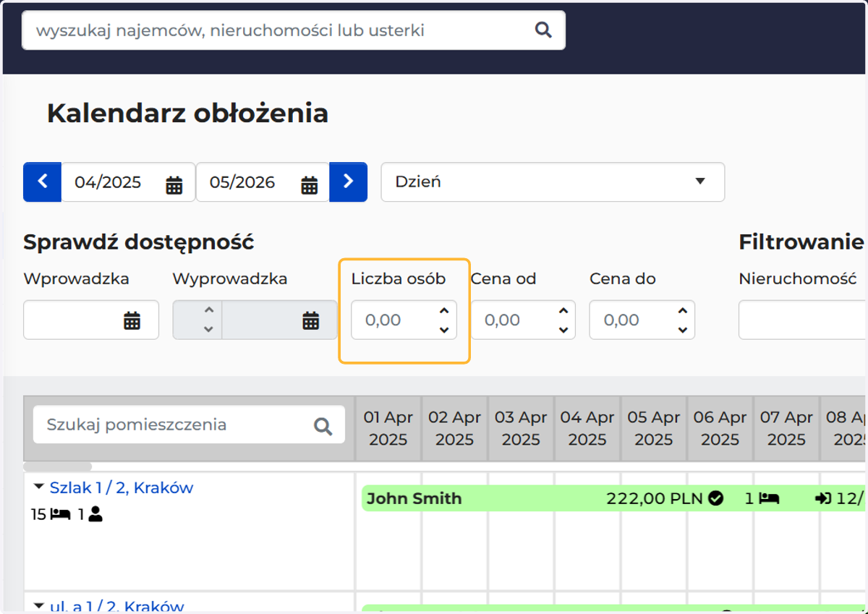Select the 02 Apr 2025 column header
Viewport: 868px width, 614px height.
455,428
